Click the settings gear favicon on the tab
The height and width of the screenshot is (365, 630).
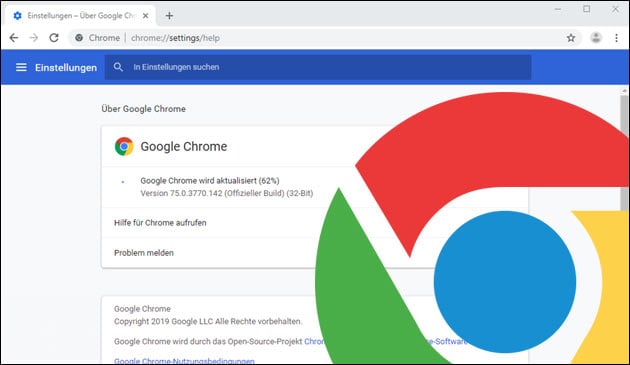point(17,16)
